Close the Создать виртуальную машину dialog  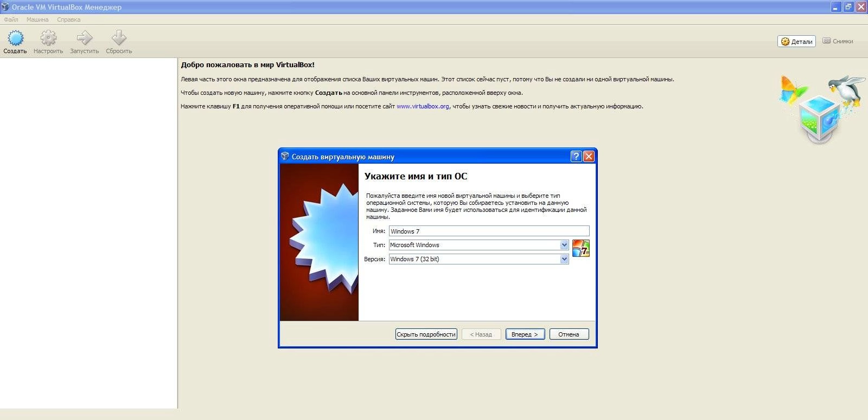click(x=589, y=156)
